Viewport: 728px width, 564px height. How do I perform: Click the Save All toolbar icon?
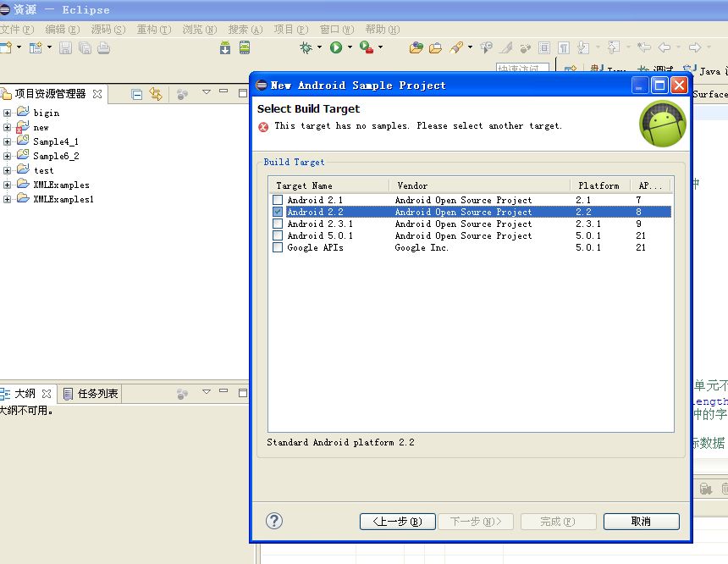point(85,47)
